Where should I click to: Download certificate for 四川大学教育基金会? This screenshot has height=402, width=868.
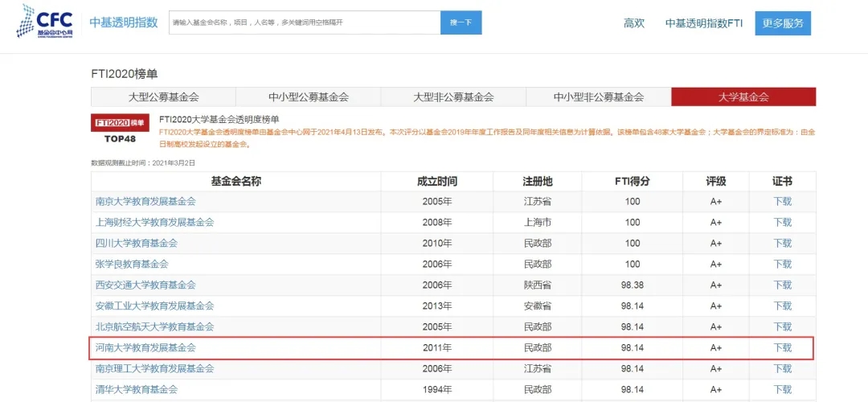(782, 243)
